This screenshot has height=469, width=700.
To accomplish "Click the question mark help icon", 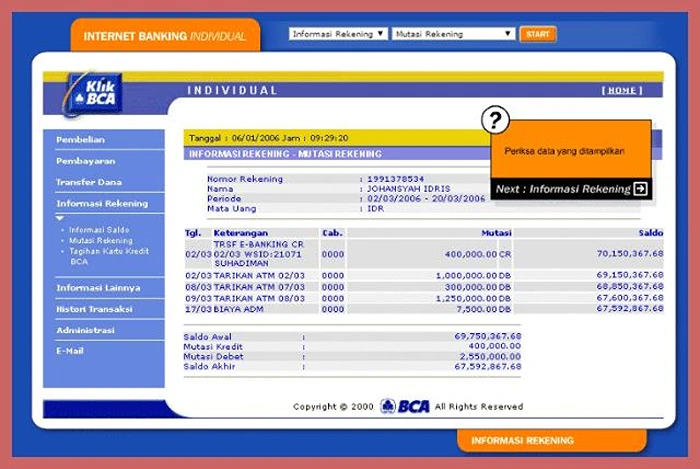I will pos(495,120).
